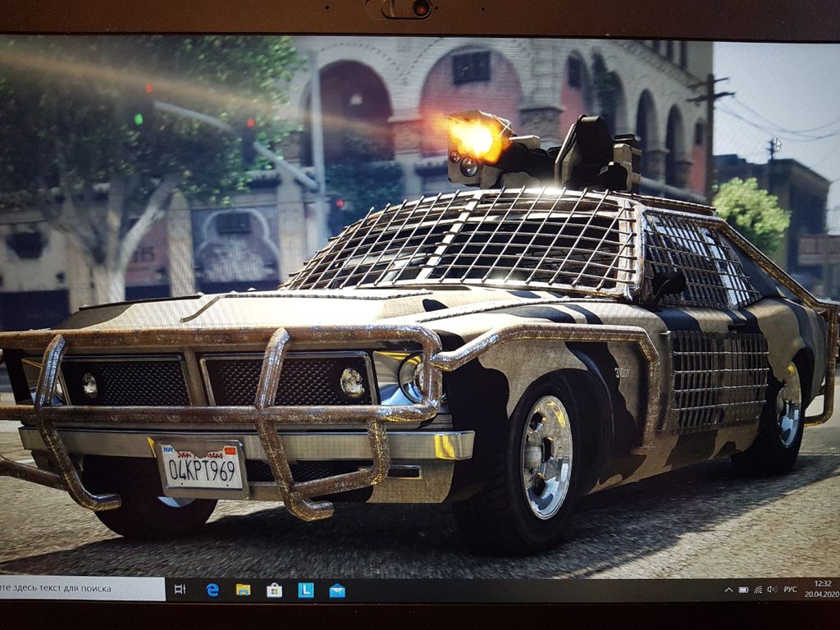Click the car's side mirror on wallpaper
The height and width of the screenshot is (630, 840).
click(x=669, y=283)
